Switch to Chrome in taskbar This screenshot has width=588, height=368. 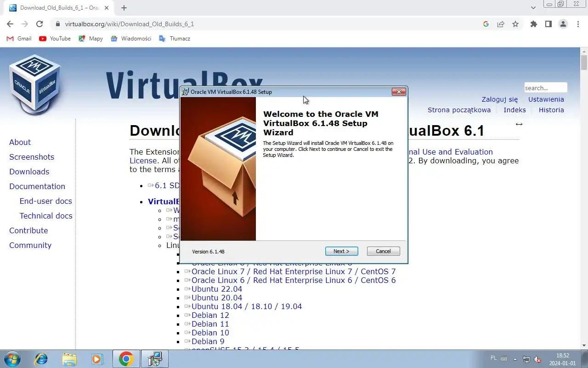point(126,359)
